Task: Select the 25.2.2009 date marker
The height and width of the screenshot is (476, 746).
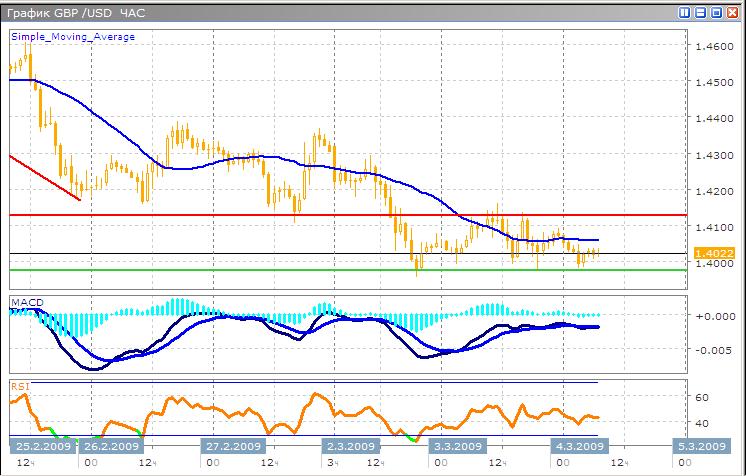Action: (x=39, y=446)
